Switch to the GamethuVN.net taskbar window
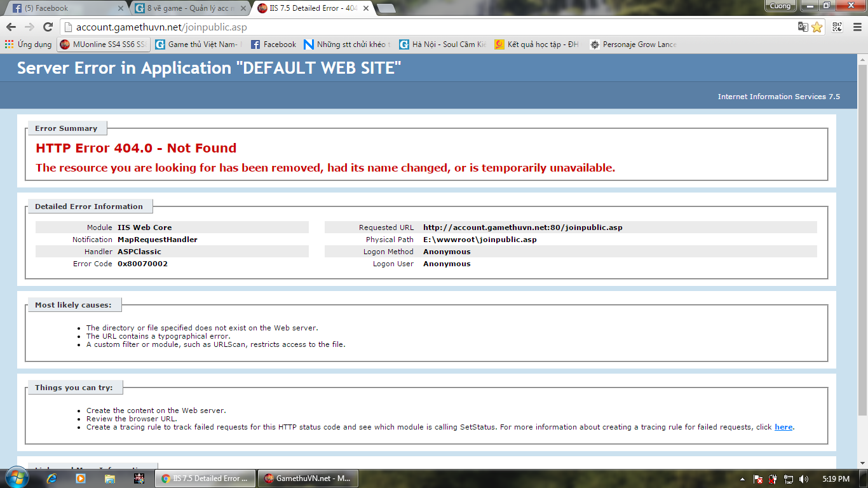Viewport: 868px width, 488px height. coord(308,478)
